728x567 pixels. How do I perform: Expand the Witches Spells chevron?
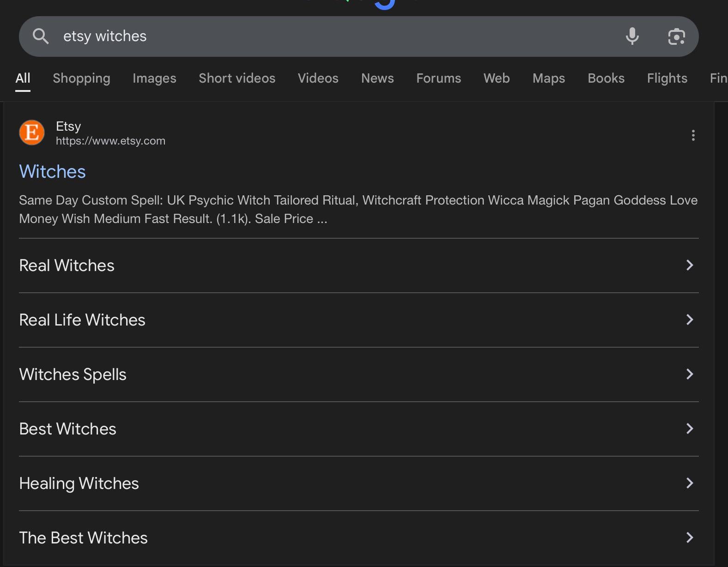(689, 374)
